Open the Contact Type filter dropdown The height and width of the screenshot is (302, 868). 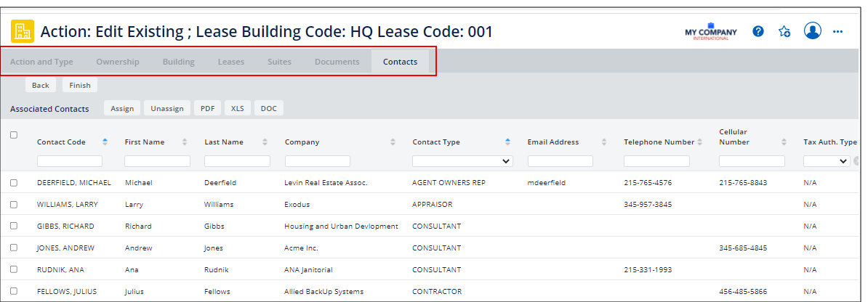tap(462, 161)
